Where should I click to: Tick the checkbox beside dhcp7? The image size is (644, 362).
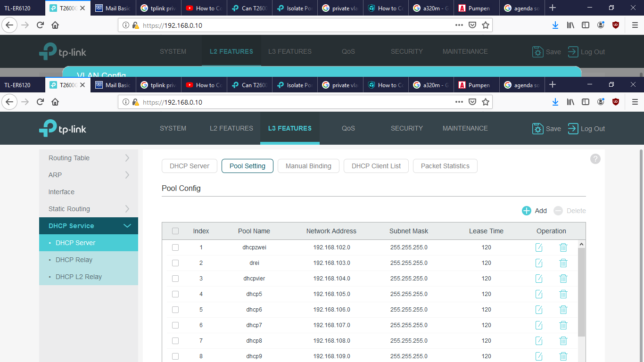tap(175, 325)
